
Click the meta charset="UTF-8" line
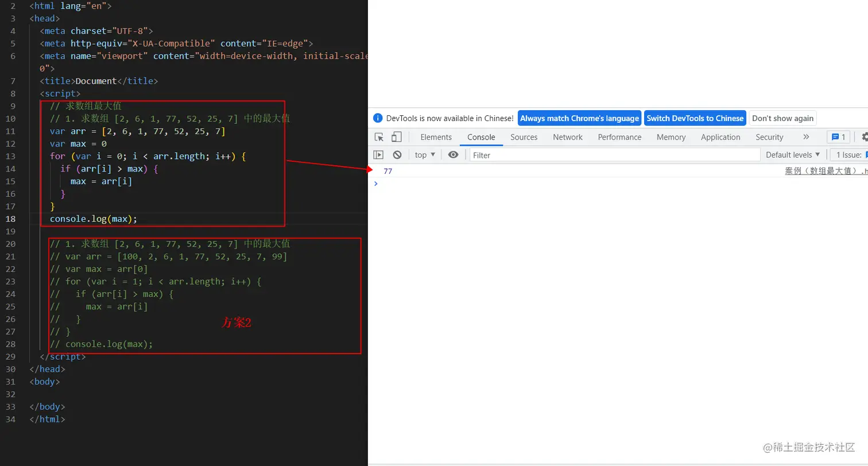tap(96, 31)
